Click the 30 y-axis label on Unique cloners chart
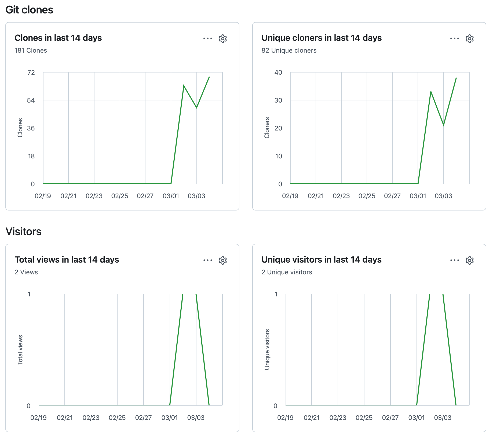 [x=278, y=100]
